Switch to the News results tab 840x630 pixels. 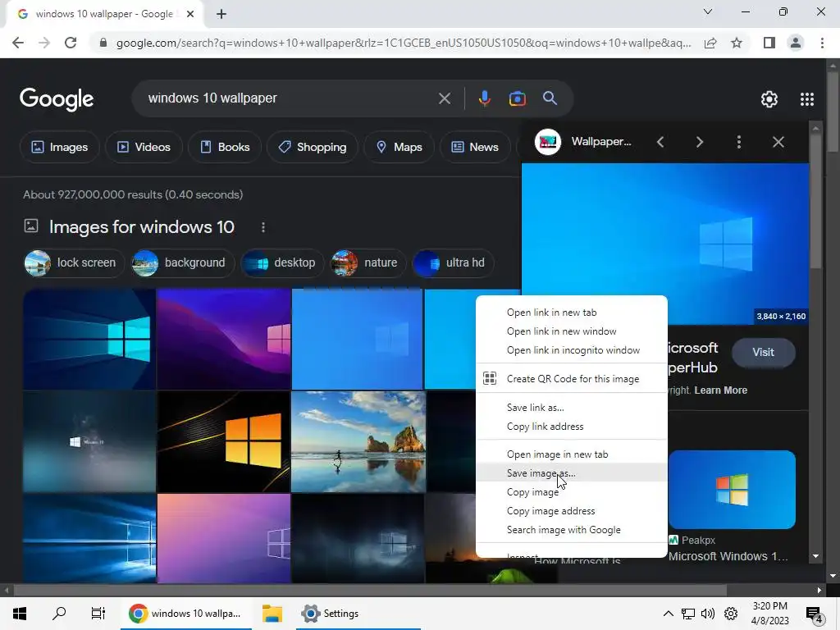tap(475, 147)
